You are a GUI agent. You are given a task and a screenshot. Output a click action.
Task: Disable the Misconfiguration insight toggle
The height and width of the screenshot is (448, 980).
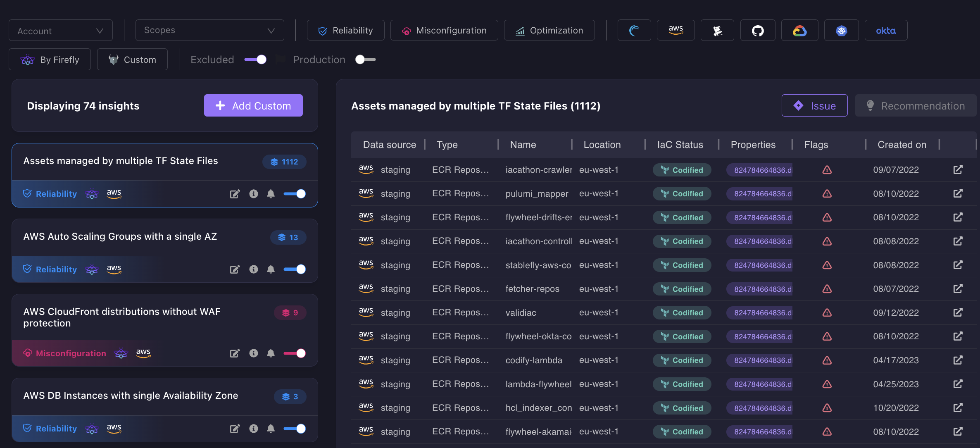point(294,353)
